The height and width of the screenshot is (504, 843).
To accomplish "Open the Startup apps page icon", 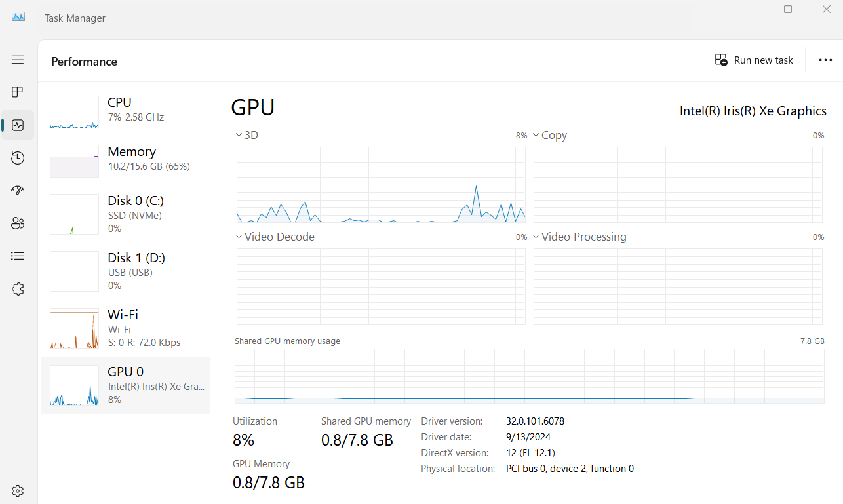I will [x=18, y=191].
